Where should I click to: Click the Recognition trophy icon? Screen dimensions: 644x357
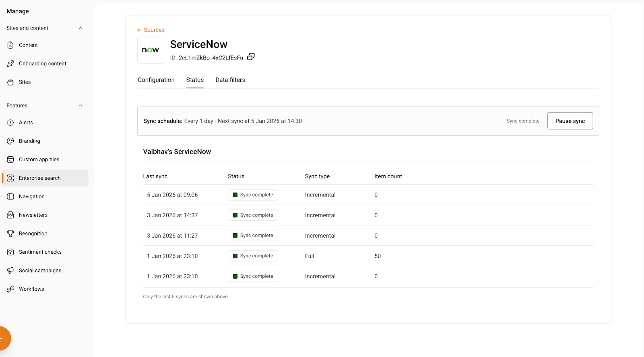(x=10, y=234)
